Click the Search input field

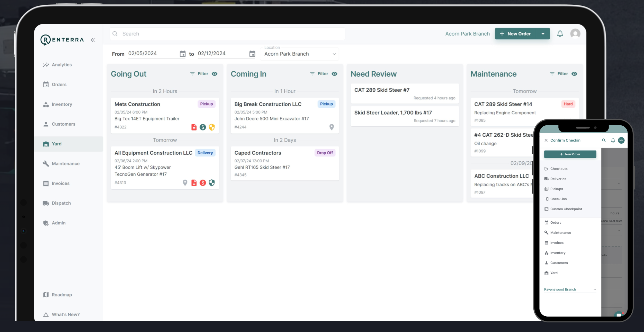pos(227,34)
